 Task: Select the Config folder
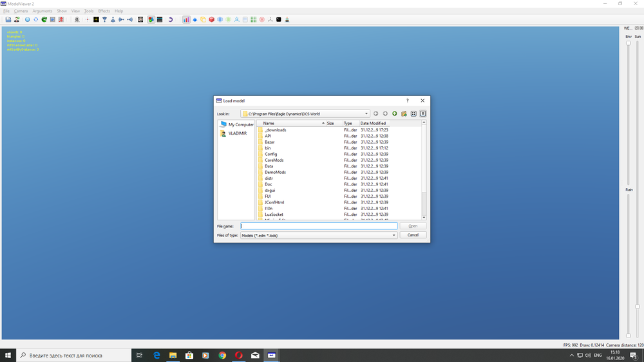270,154
